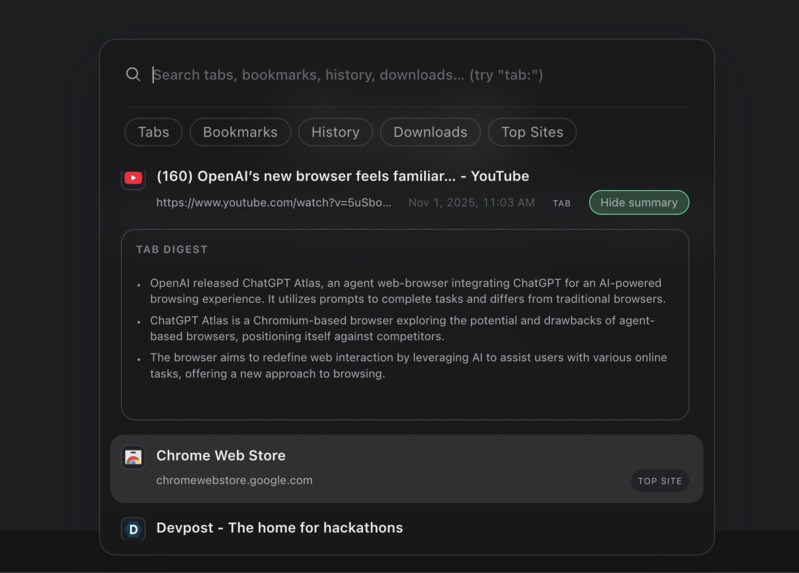This screenshot has width=799, height=573.
Task: Filter results by Tabs
Action: (153, 132)
